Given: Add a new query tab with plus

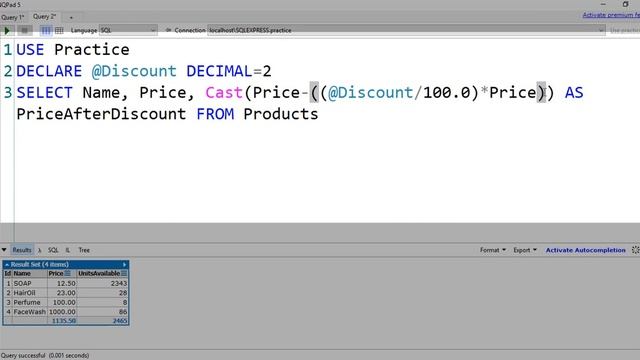Looking at the screenshot, I should coord(71,18).
